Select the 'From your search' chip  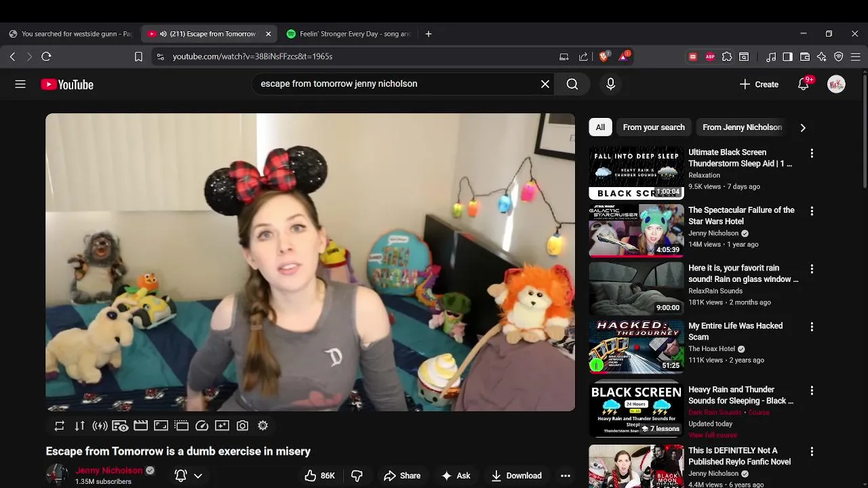coord(654,127)
